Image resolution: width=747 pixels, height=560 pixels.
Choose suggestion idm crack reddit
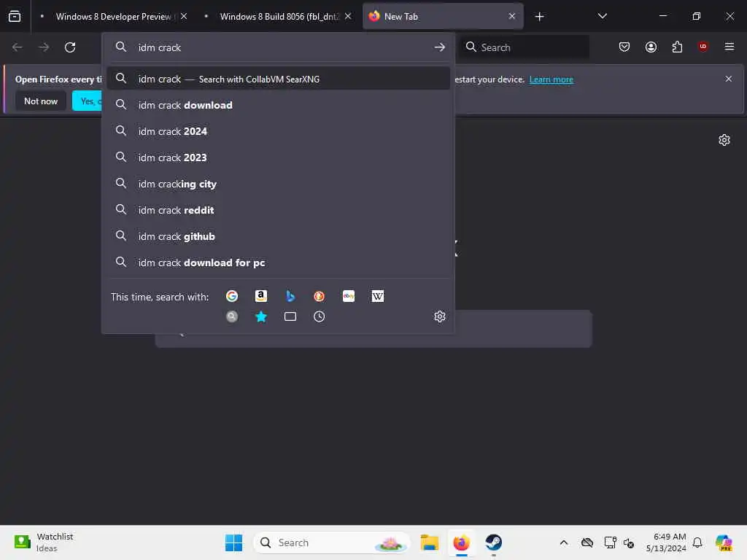click(278, 210)
